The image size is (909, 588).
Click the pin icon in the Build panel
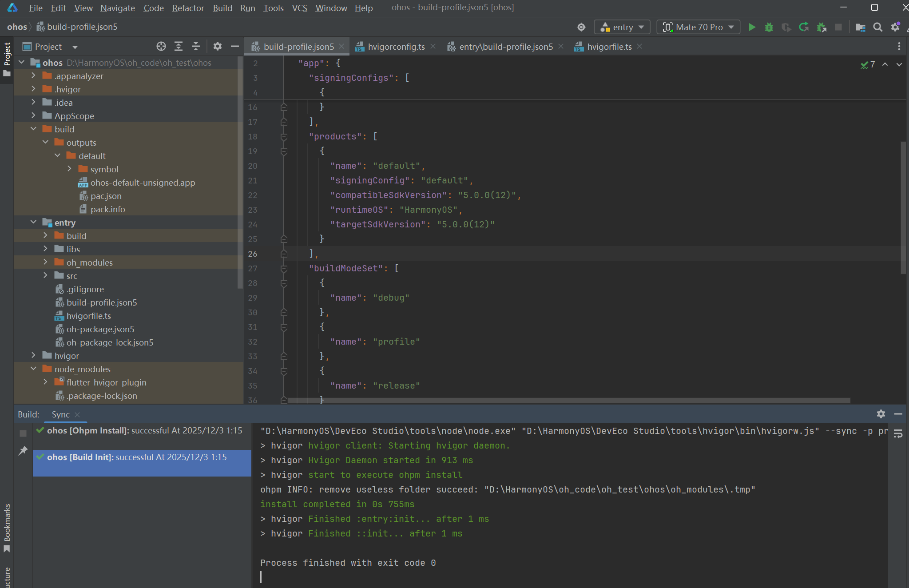23,451
